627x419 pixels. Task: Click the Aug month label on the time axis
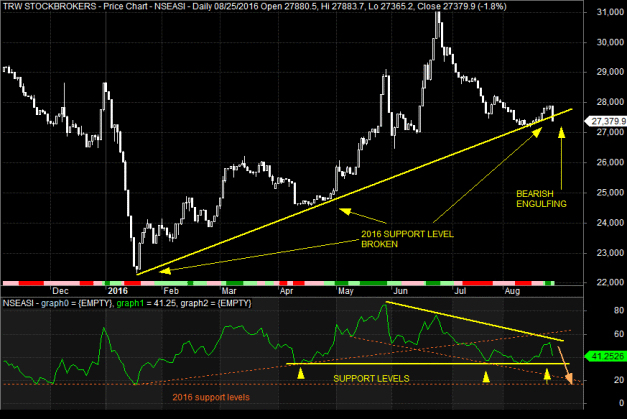(x=512, y=291)
